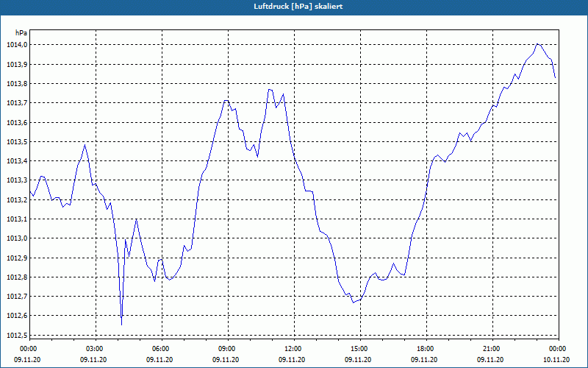Click the 09.11.20 date beneath 06:00

pyautogui.click(x=159, y=360)
